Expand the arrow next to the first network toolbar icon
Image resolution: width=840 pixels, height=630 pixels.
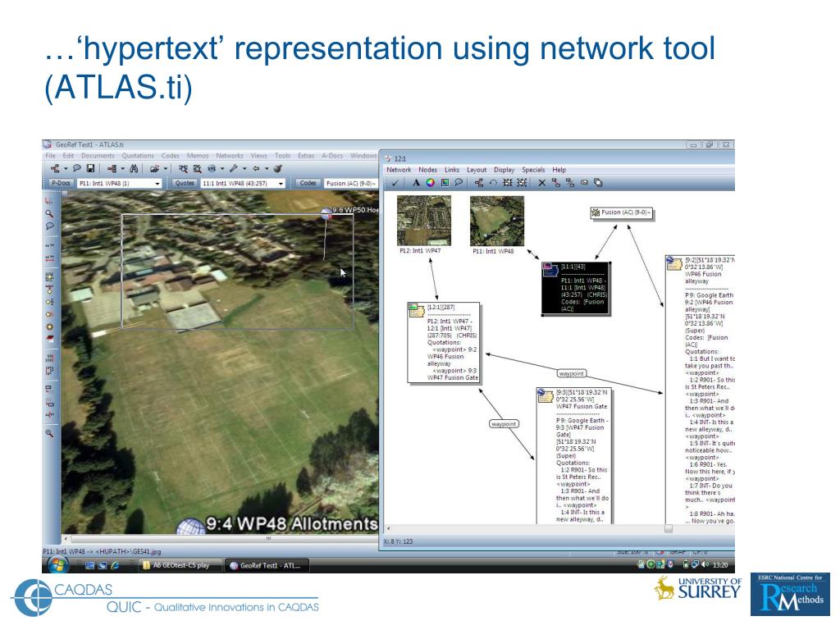click(66, 168)
